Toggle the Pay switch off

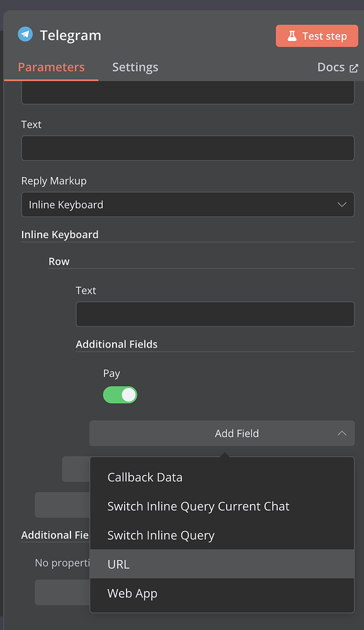(x=120, y=394)
